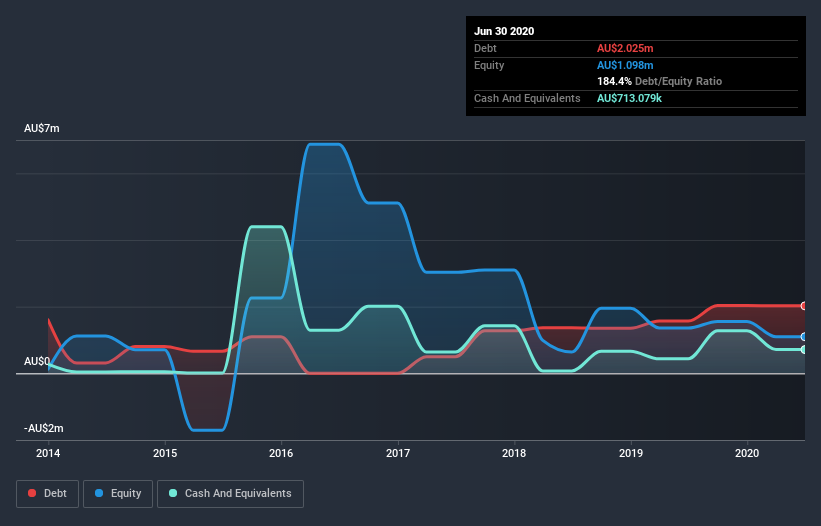The height and width of the screenshot is (526, 821).
Task: Select the 2018 x-axis label
Action: (514, 453)
